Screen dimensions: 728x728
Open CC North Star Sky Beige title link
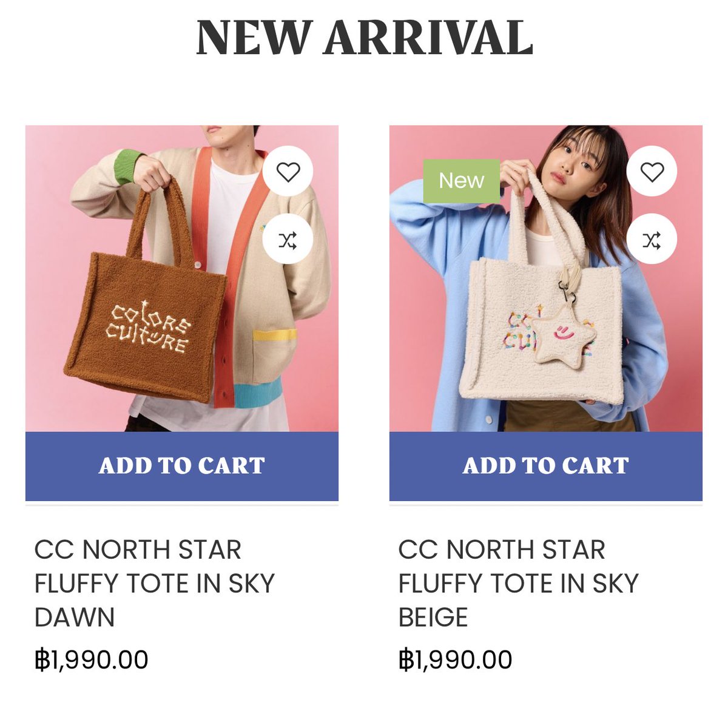point(519,584)
